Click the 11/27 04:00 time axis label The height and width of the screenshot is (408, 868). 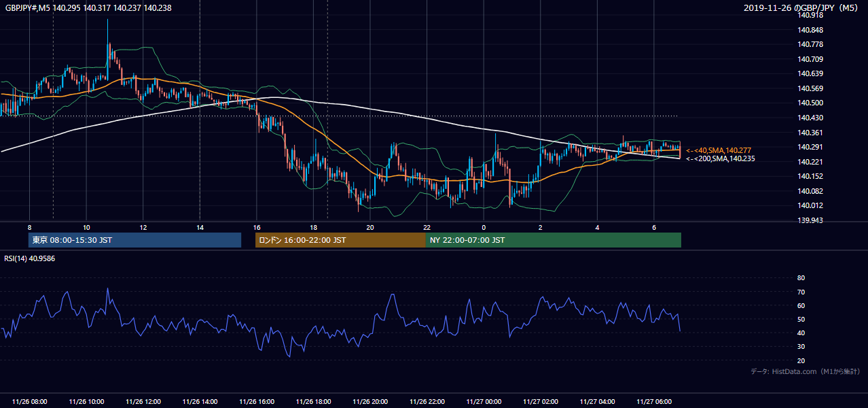click(597, 402)
